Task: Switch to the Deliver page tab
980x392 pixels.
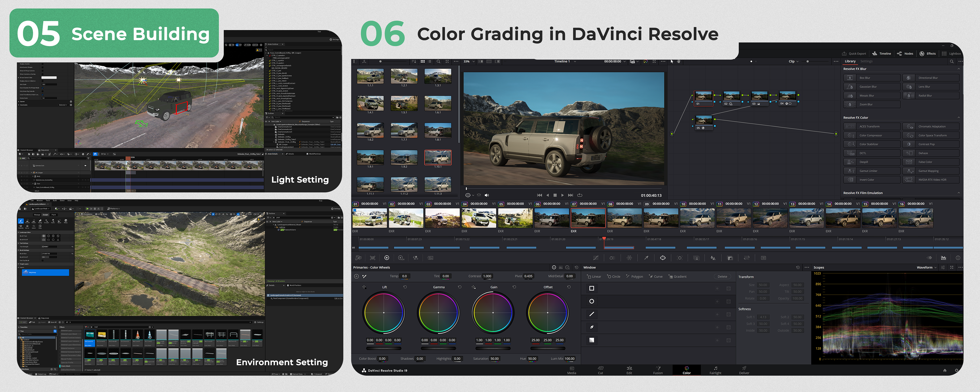Action: (x=744, y=370)
